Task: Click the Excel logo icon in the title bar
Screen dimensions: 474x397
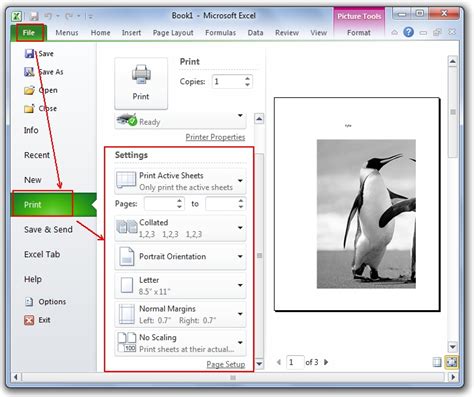Action: pyautogui.click(x=17, y=16)
